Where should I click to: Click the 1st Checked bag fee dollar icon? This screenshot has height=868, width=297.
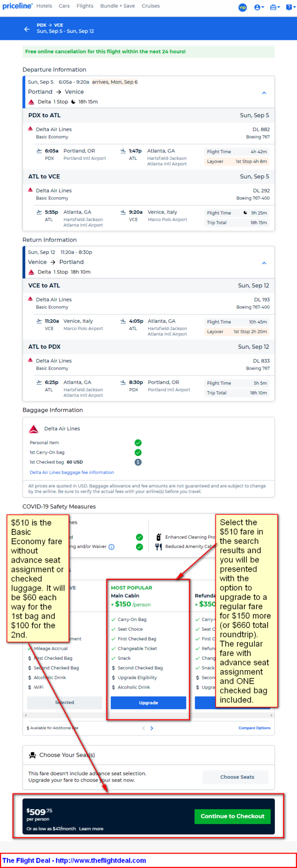point(138,462)
